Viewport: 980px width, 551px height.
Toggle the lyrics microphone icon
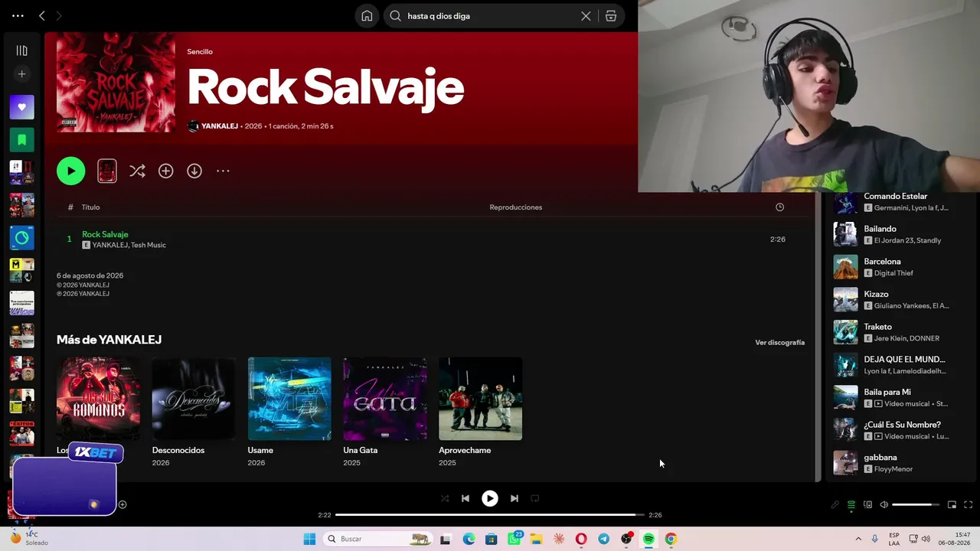coord(835,505)
